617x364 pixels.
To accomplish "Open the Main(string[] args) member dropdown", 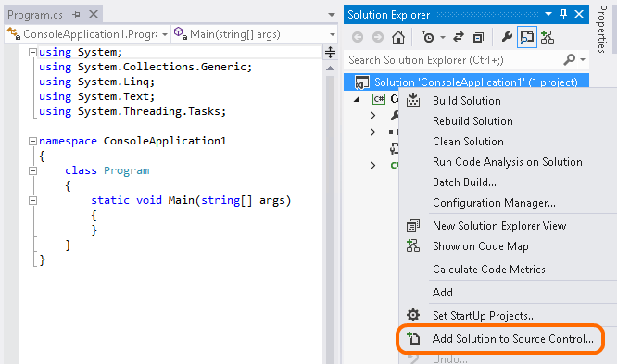I will (255, 34).
